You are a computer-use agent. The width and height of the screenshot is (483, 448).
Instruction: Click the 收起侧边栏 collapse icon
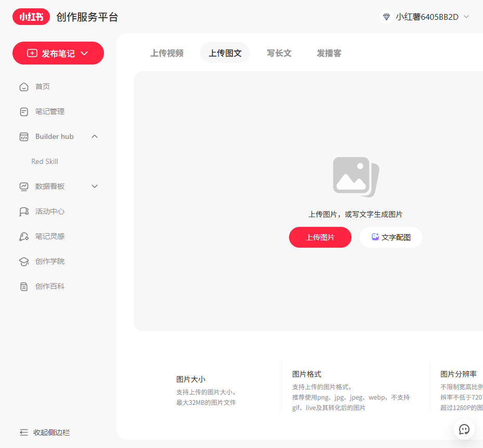point(24,432)
